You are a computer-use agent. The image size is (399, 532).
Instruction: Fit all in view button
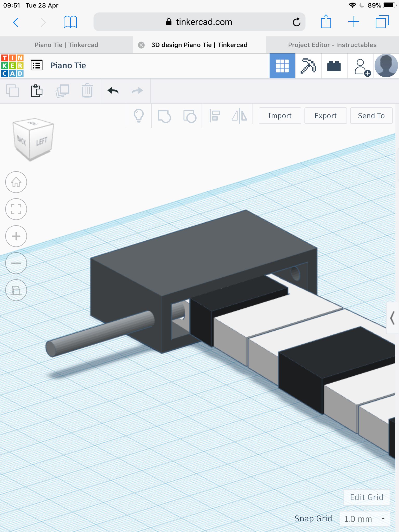16,209
